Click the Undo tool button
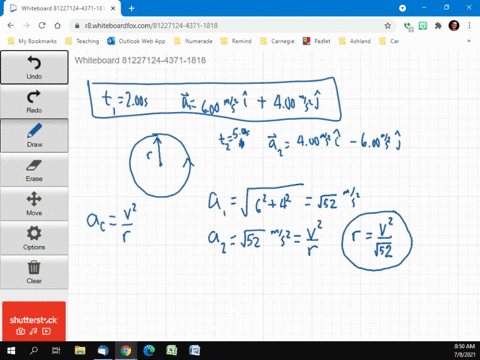The width and height of the screenshot is (480, 360). tap(34, 67)
